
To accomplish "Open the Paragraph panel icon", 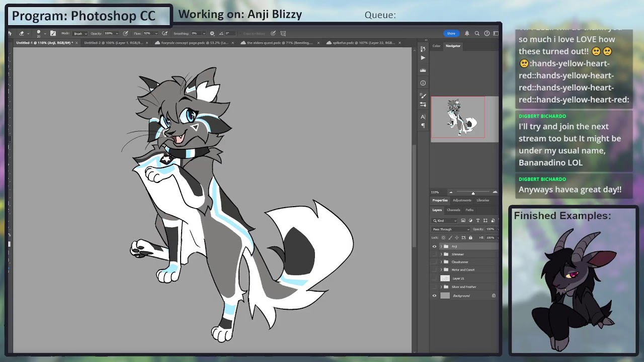I will [x=423, y=125].
